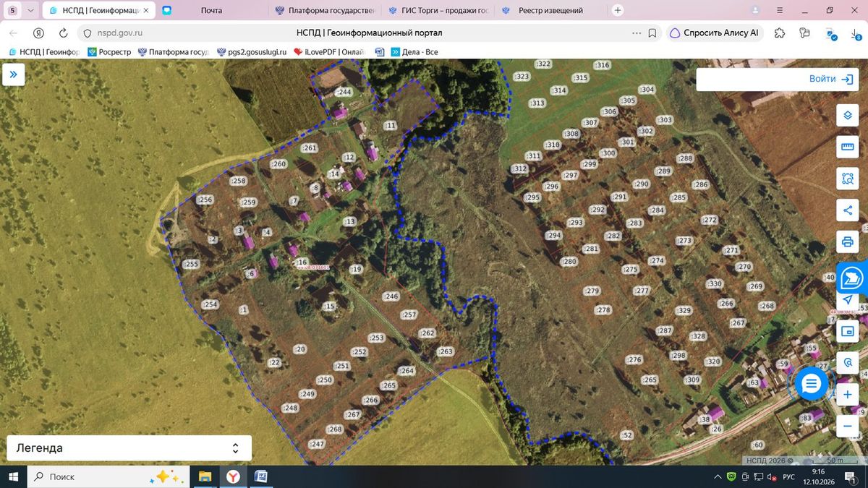Select parcel label :246 on the map
868x488 pixels.
391,296
